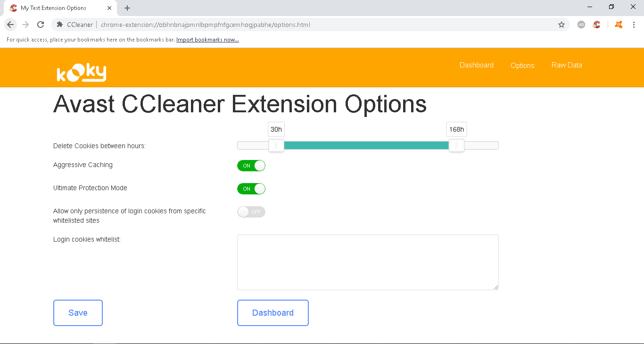
Task: Click the Dashboard button below the whitelist
Action: [x=273, y=313]
